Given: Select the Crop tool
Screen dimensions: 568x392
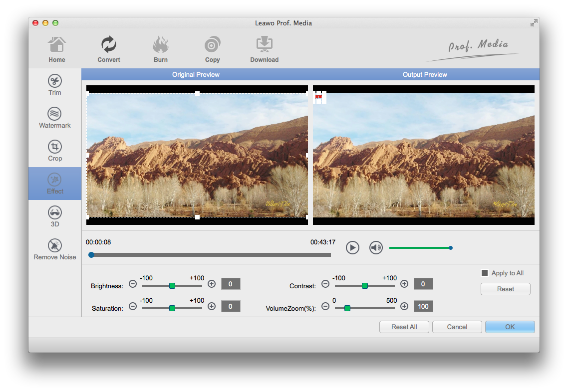Looking at the screenshot, I should pos(55,151).
